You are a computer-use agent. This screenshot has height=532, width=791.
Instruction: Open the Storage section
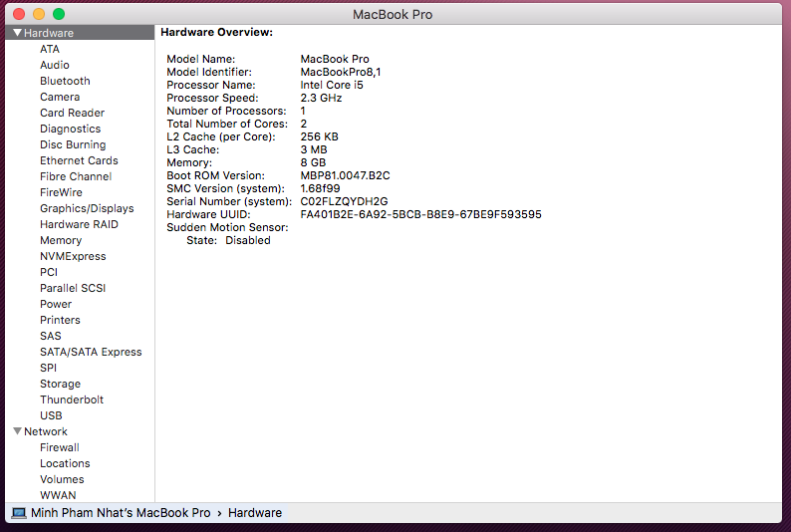coord(60,384)
